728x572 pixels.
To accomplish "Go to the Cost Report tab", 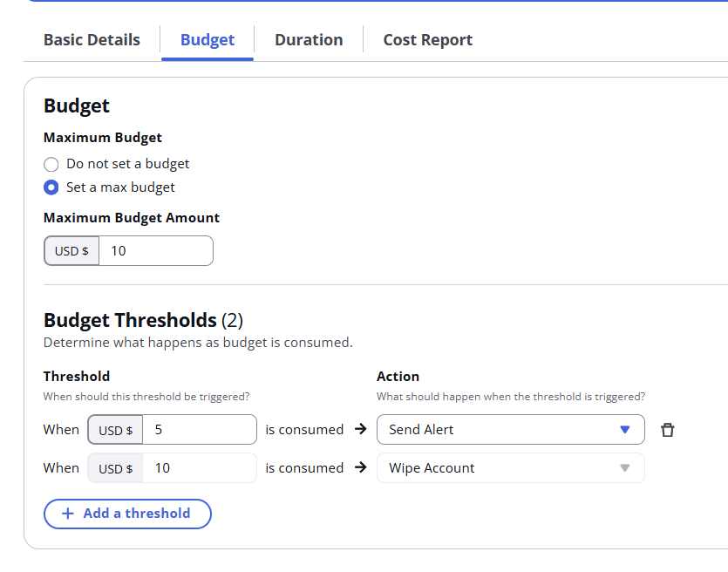I will point(427,40).
